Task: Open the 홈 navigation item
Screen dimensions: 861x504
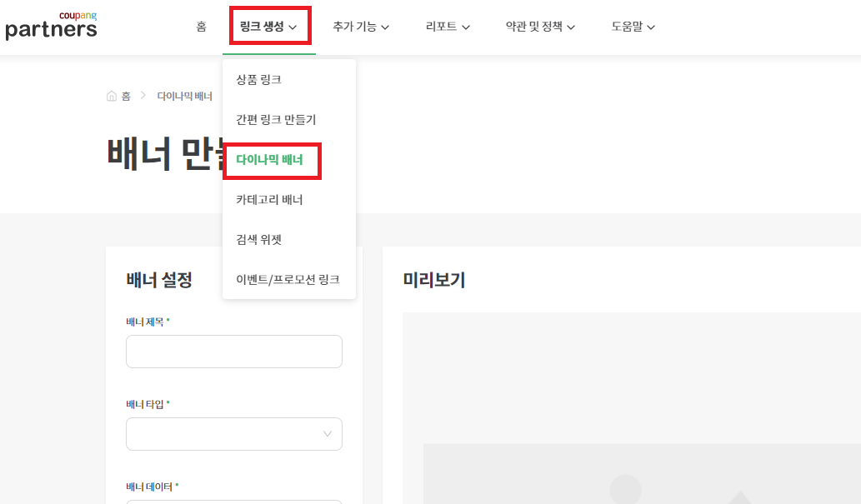Action: pos(202,27)
